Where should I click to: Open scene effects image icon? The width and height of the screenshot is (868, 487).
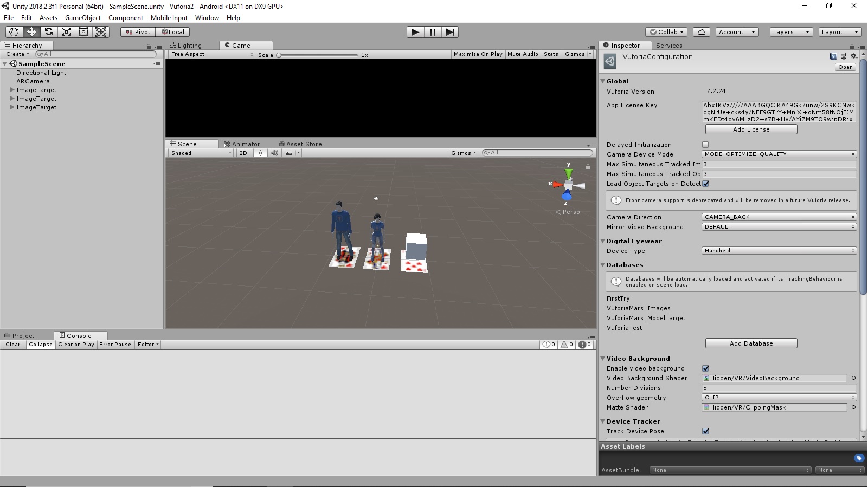[x=289, y=153]
